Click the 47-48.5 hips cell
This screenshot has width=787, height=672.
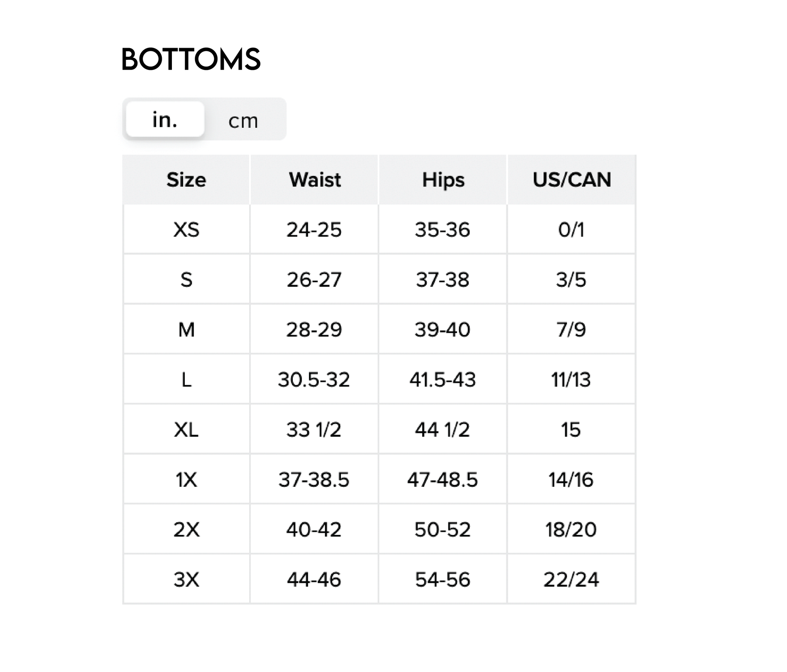click(442, 480)
